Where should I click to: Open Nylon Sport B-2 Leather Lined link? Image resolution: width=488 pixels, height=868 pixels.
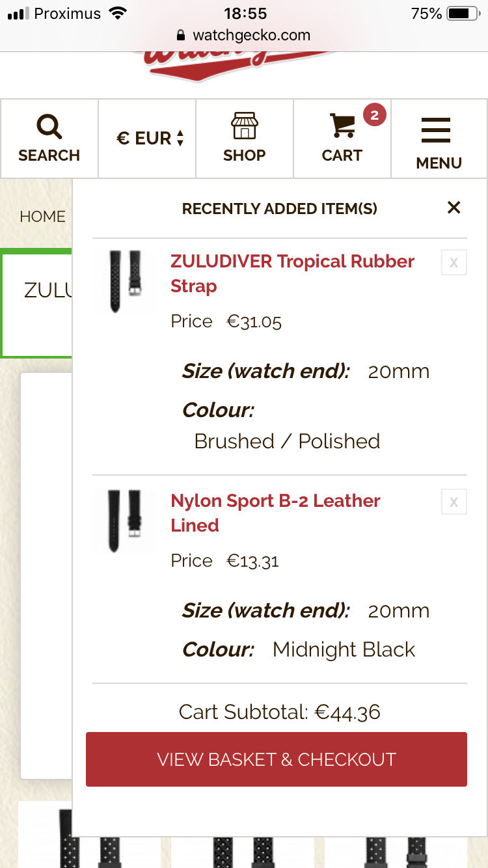275,513
